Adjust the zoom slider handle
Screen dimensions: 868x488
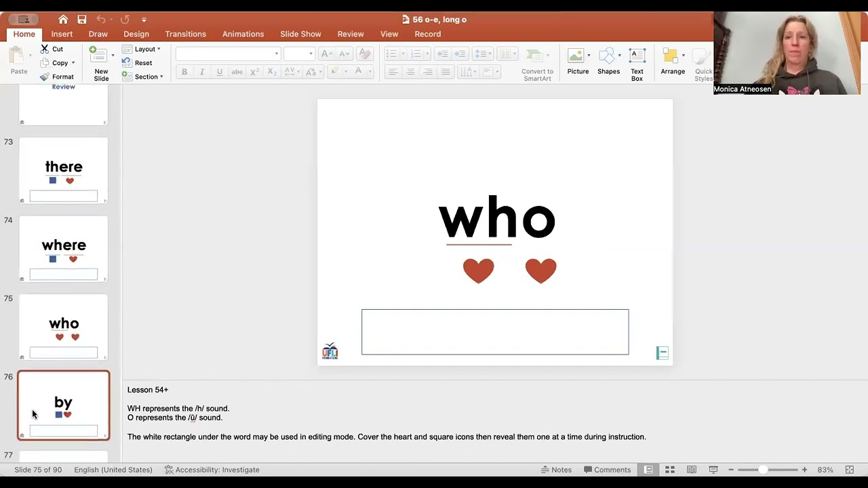coord(763,470)
